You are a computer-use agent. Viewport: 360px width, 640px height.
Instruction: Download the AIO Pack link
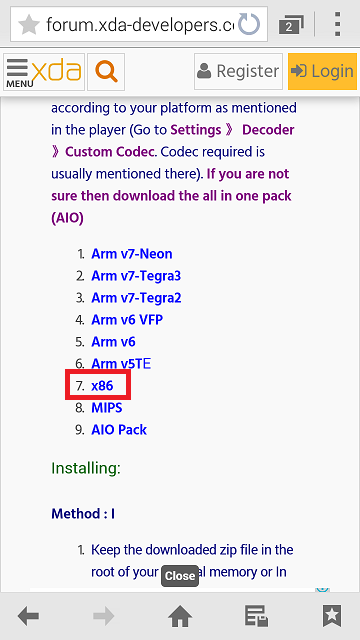point(119,430)
